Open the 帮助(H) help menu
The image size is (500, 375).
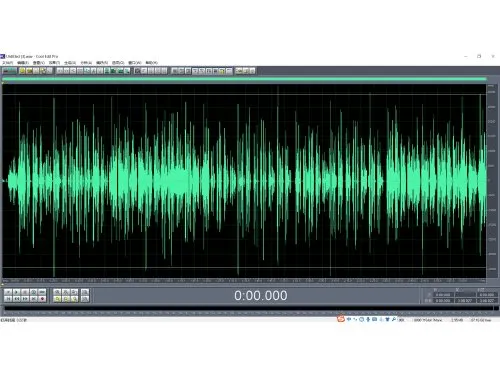tap(151, 63)
